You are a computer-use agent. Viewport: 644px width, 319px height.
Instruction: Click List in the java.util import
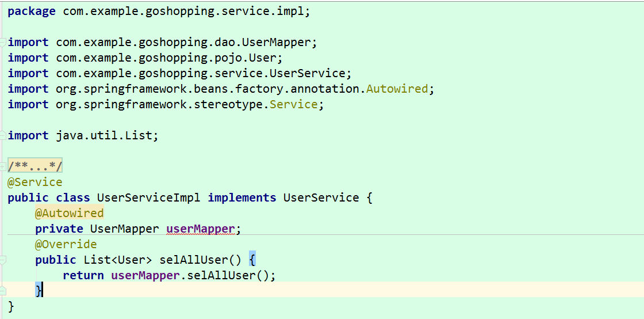click(x=139, y=136)
